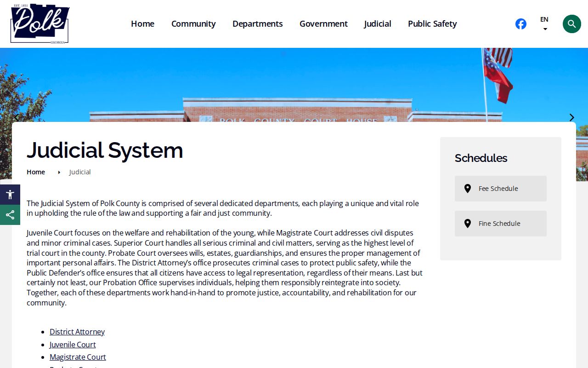588x368 pixels.
Task: Click the green share icon
Action: coord(10,215)
